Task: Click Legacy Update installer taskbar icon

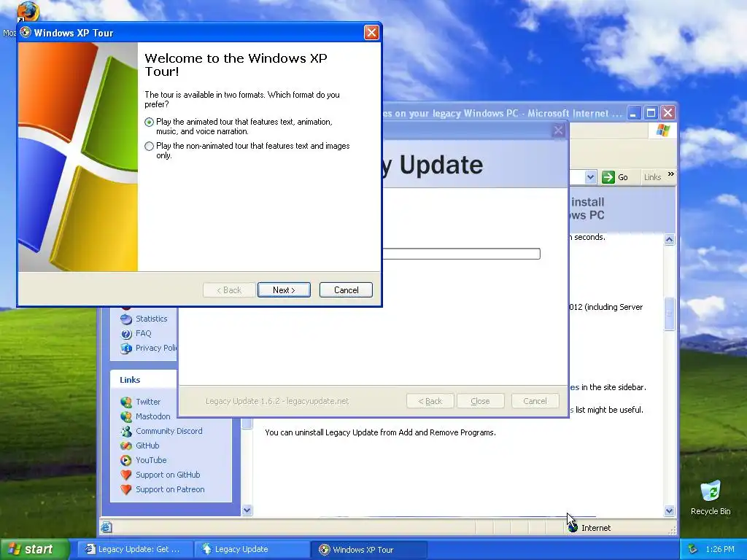Action: pyautogui.click(x=206, y=549)
